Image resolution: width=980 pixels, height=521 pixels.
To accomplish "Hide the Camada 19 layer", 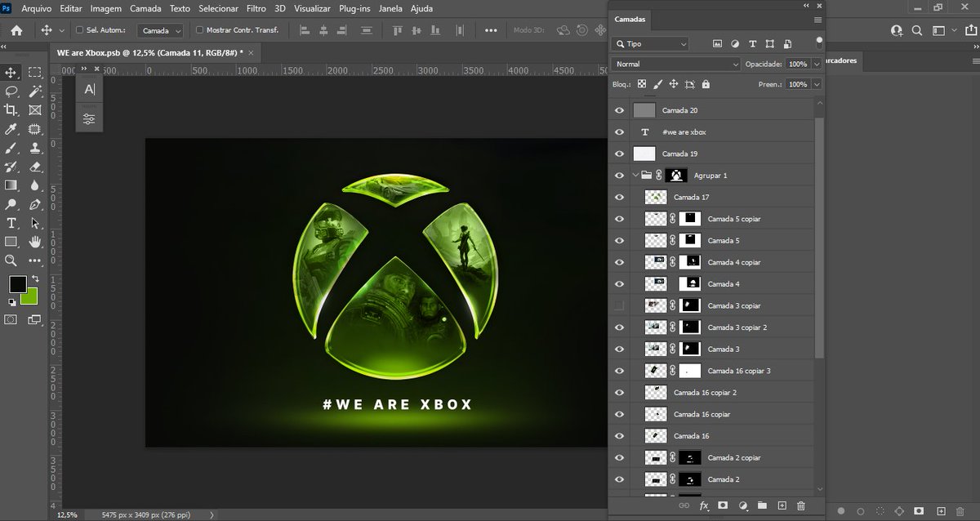I will click(620, 154).
